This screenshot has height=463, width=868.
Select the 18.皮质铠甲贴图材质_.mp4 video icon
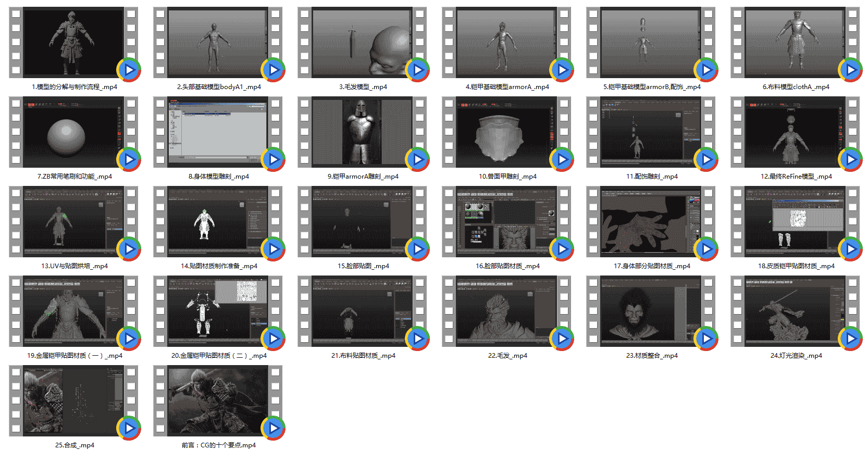pyautogui.click(x=795, y=221)
